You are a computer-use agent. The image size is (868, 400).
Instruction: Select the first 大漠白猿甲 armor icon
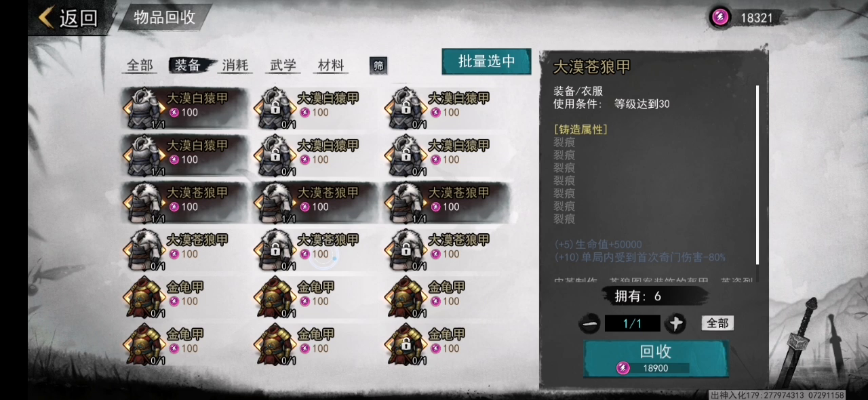pos(143,107)
